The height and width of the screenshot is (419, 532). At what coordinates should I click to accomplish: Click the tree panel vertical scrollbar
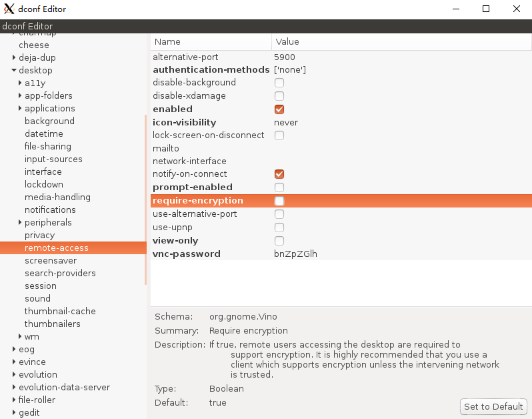point(145,199)
